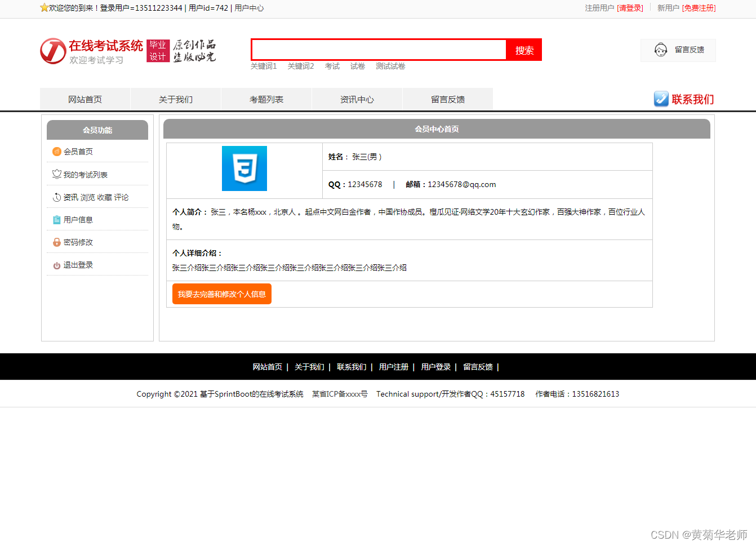Viewport: 756px width, 546px height.
Task: Open the 考题列表 navigation tab
Action: click(266, 99)
